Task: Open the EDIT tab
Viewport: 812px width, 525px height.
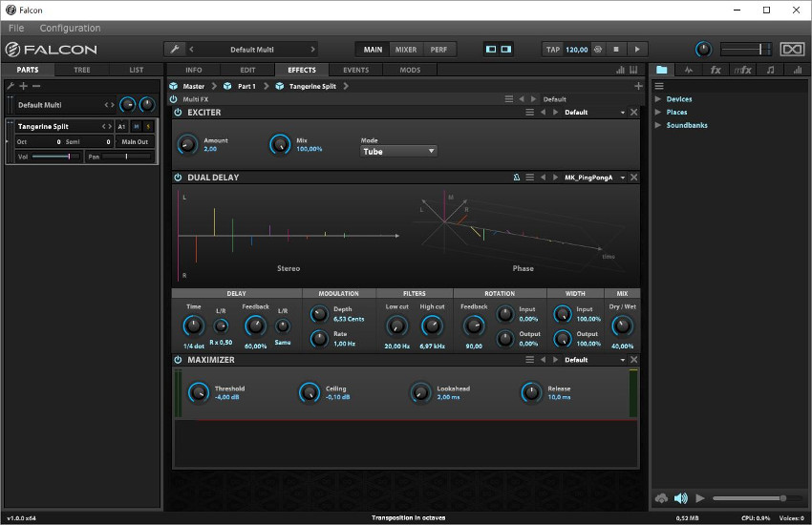Action: pos(247,70)
